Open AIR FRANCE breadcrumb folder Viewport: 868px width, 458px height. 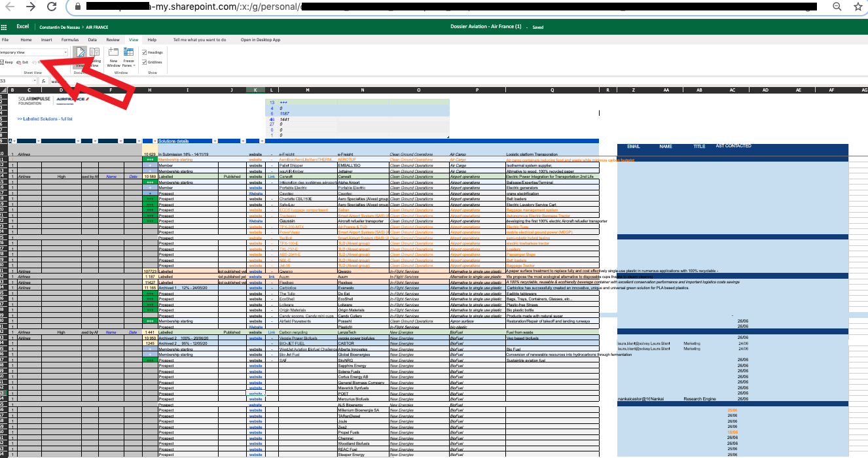97,27
